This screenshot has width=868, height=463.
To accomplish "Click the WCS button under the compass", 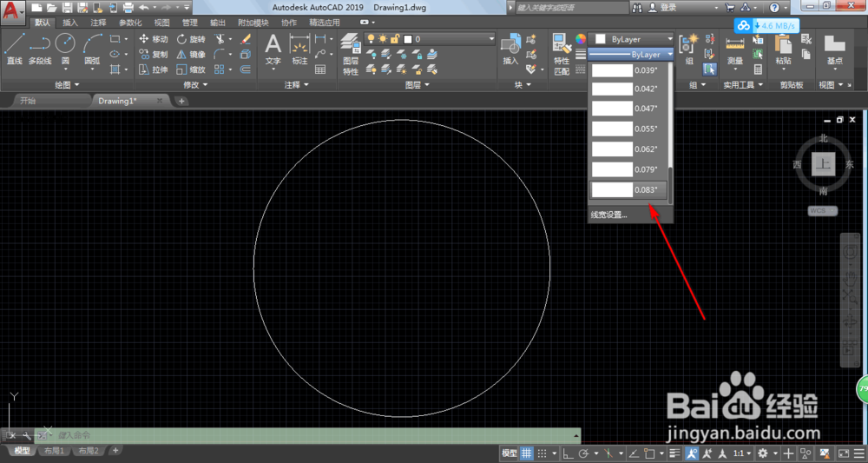I will [823, 211].
